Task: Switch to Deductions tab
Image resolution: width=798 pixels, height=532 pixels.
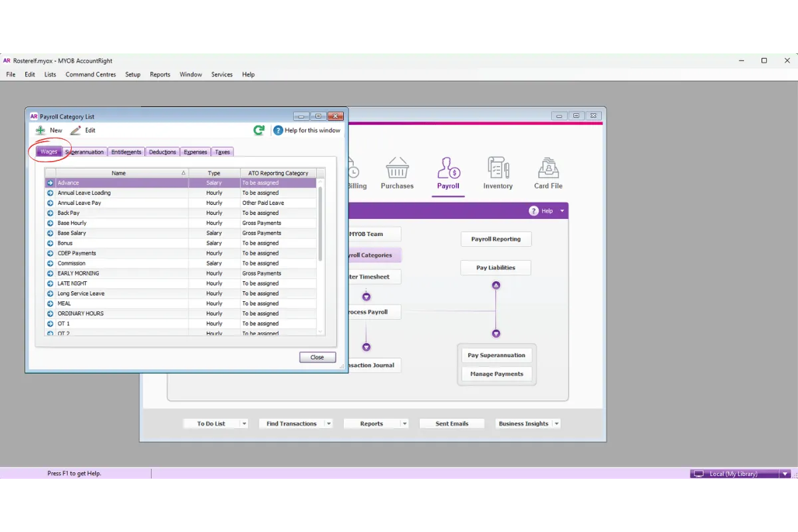Action: click(x=162, y=152)
